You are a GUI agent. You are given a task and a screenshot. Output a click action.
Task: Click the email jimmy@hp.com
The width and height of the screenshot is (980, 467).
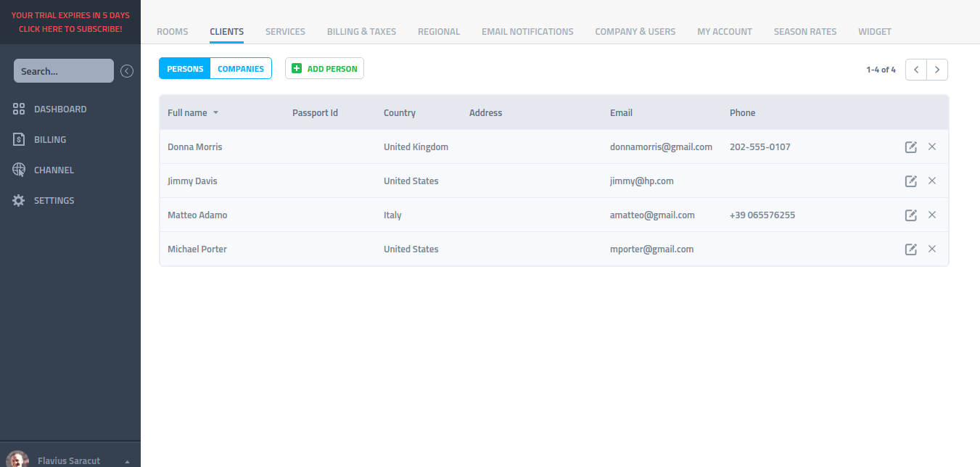[x=642, y=181]
